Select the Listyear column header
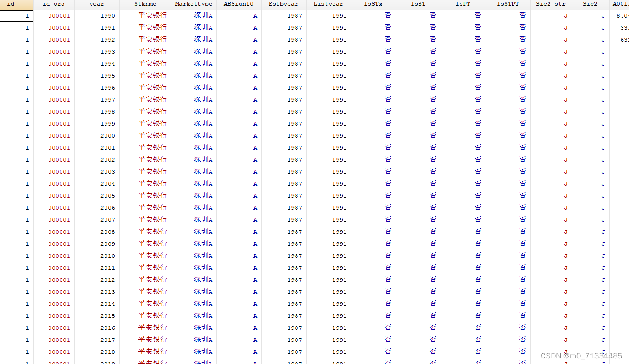The image size is (629, 364). click(328, 4)
